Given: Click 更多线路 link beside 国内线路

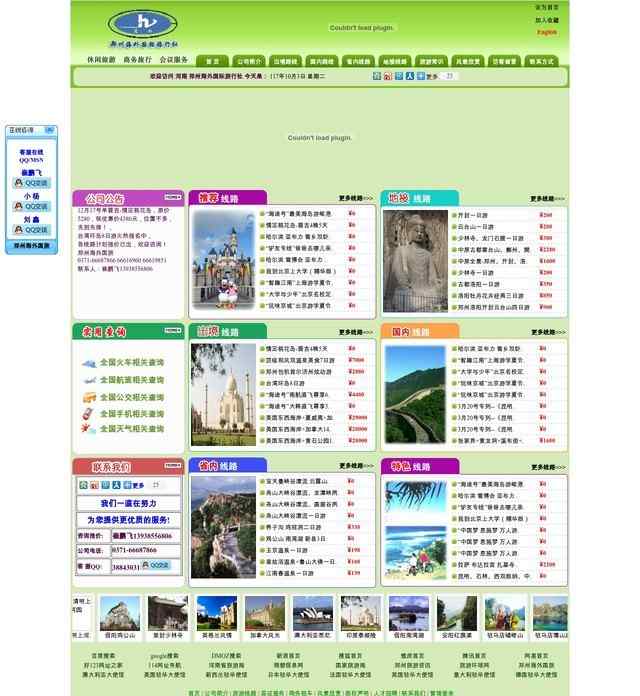Looking at the screenshot, I should (549, 332).
